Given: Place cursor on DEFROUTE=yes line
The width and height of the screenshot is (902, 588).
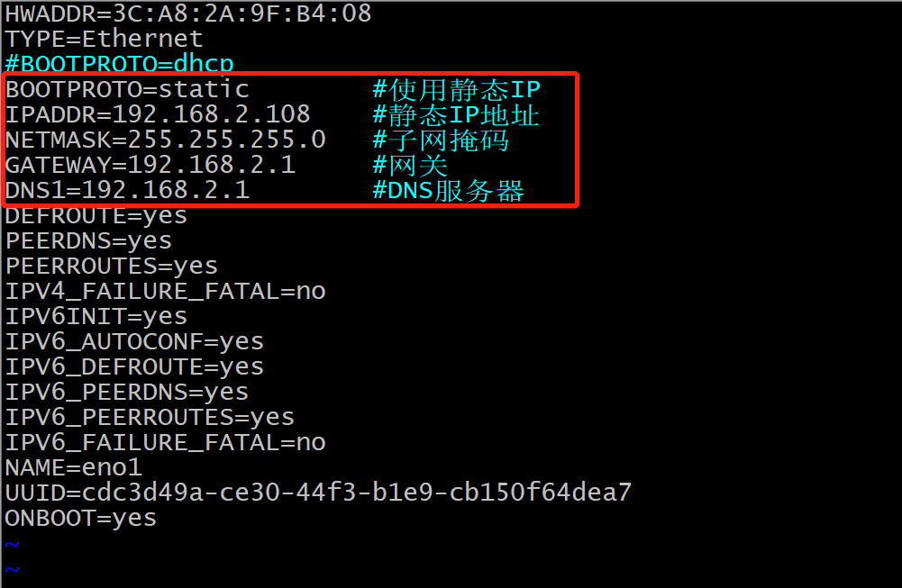Looking at the screenshot, I should [96, 216].
